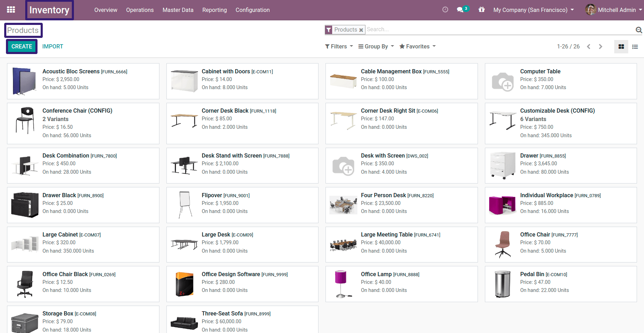Open the Individual Workplace image

pyautogui.click(x=503, y=205)
